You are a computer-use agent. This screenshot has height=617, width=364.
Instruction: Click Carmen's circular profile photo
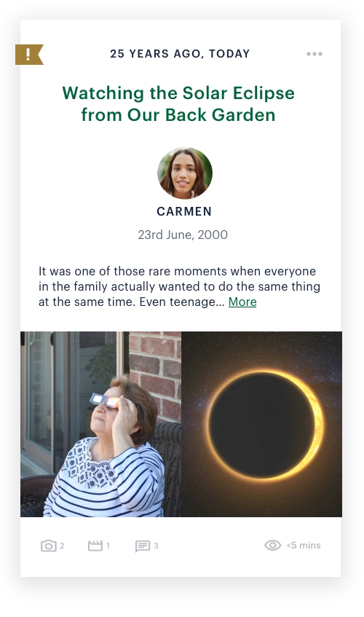185,173
